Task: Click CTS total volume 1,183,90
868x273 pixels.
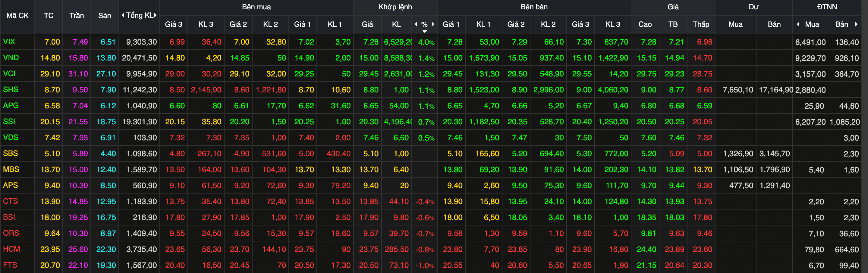Action: click(142, 202)
